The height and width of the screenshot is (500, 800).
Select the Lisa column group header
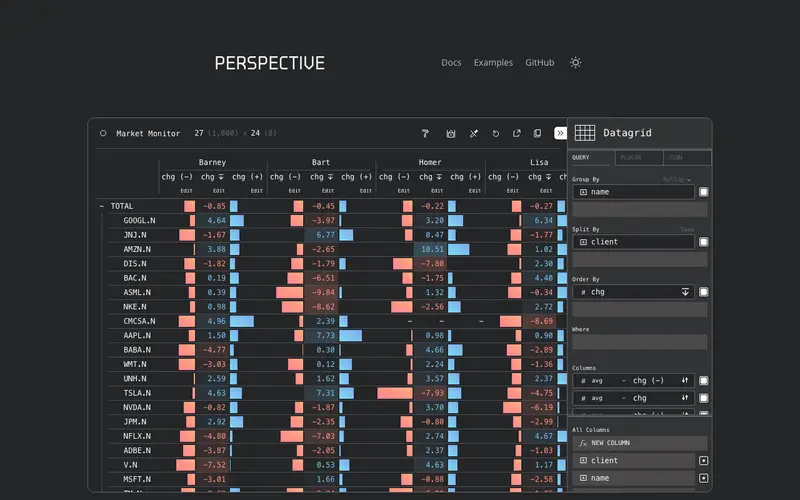[x=539, y=162]
